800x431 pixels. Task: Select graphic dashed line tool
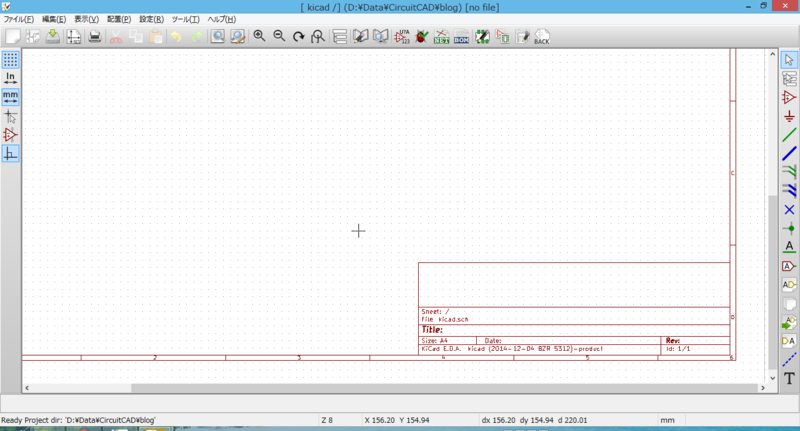click(789, 360)
